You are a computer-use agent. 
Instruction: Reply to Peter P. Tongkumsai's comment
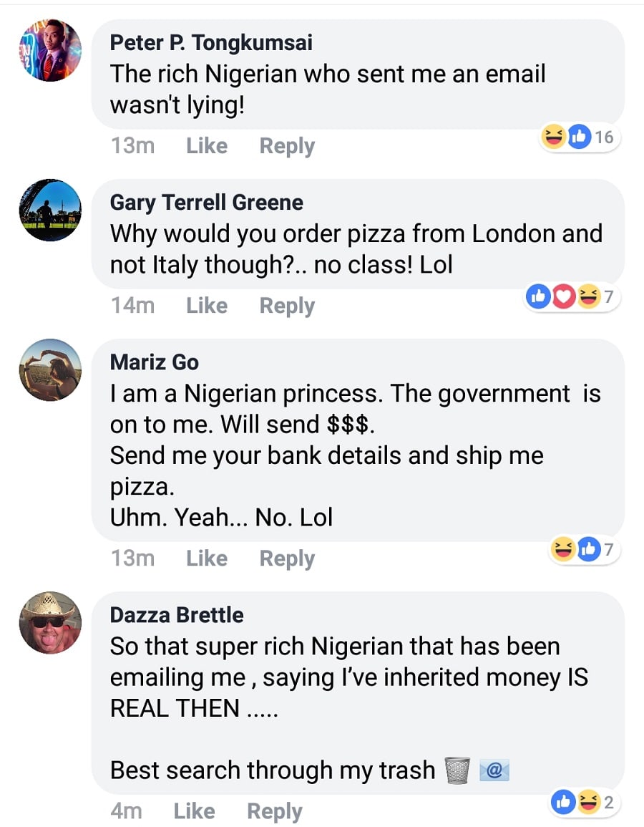click(x=287, y=146)
